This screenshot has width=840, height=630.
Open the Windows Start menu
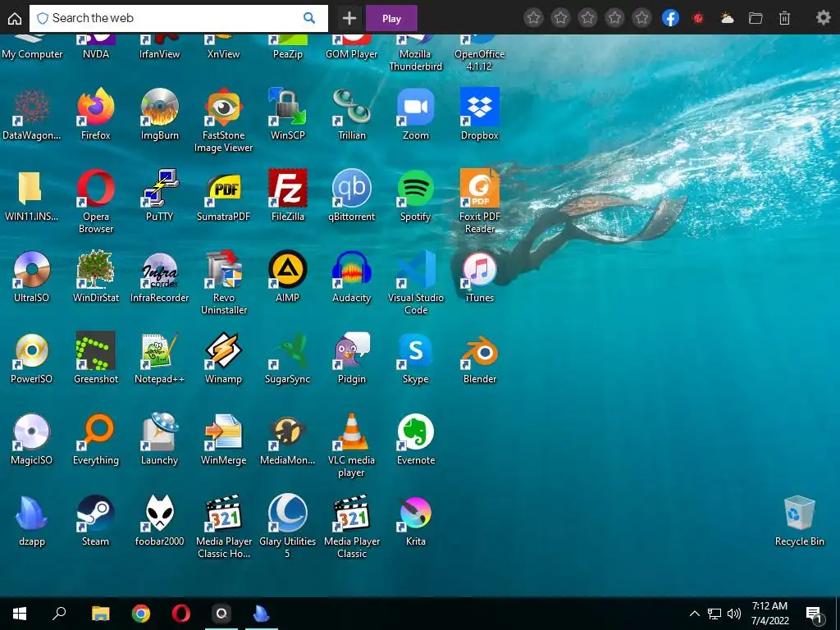(20, 614)
